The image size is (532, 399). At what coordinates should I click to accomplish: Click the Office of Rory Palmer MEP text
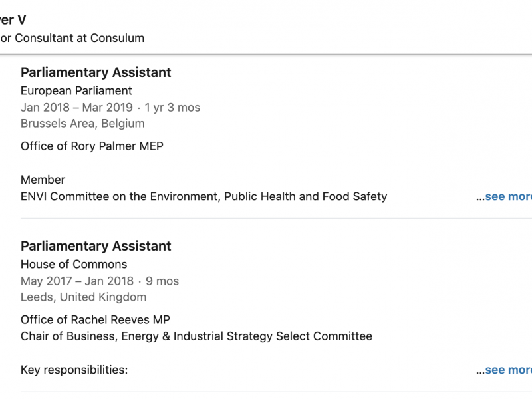(x=92, y=146)
